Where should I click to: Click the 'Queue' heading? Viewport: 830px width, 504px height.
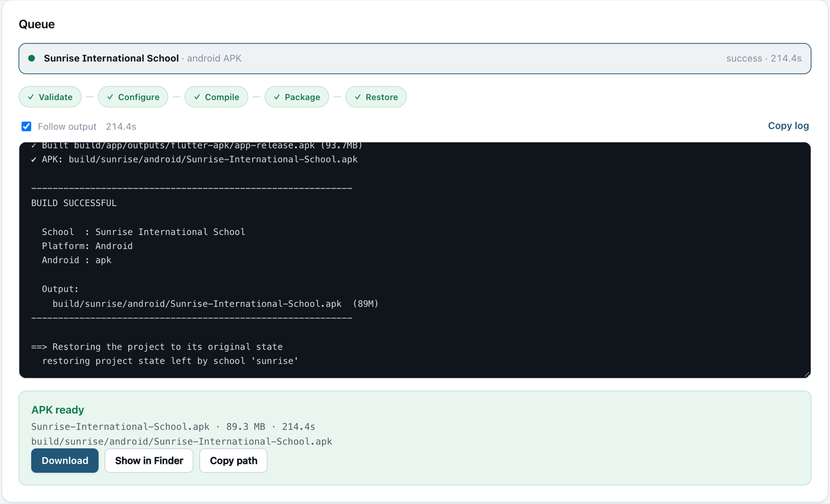[37, 24]
